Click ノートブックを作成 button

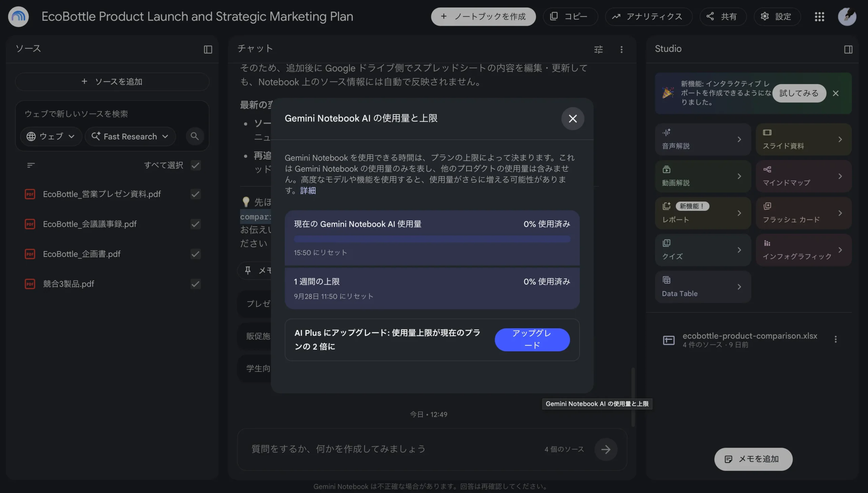483,17
